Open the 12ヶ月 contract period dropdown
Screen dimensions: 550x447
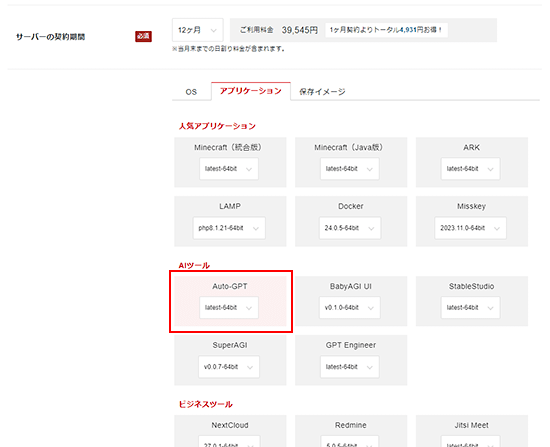click(x=197, y=30)
